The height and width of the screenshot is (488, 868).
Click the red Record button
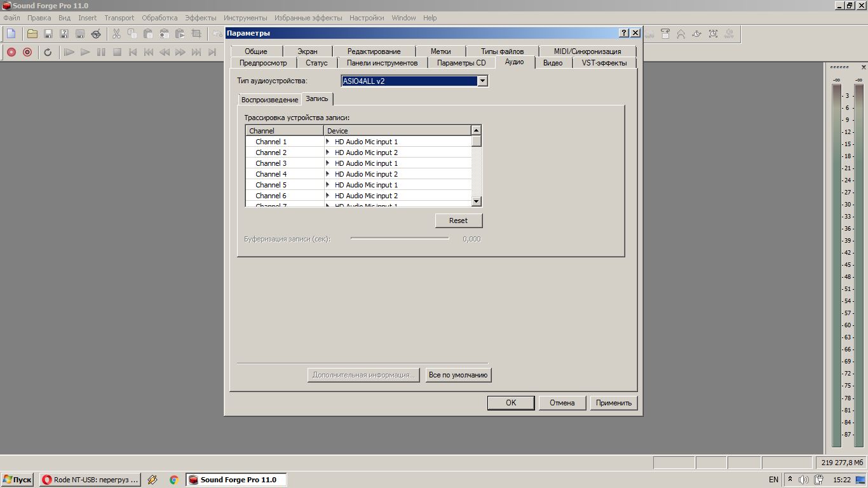tap(11, 52)
